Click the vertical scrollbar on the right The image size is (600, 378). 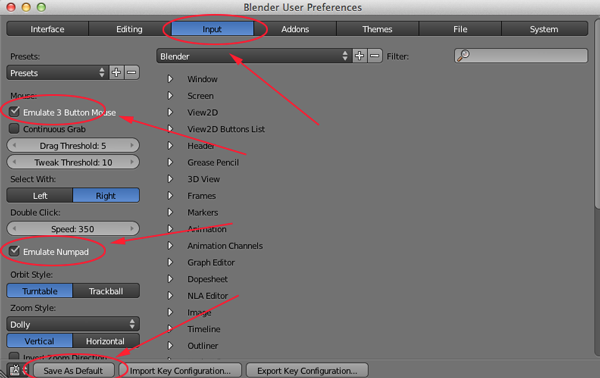pyautogui.click(x=597, y=115)
